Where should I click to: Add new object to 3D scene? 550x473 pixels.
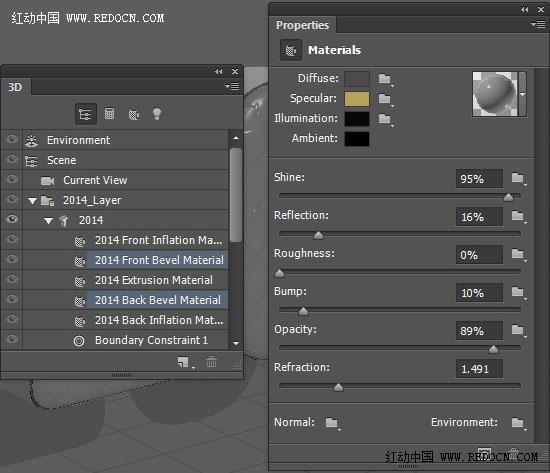185,362
